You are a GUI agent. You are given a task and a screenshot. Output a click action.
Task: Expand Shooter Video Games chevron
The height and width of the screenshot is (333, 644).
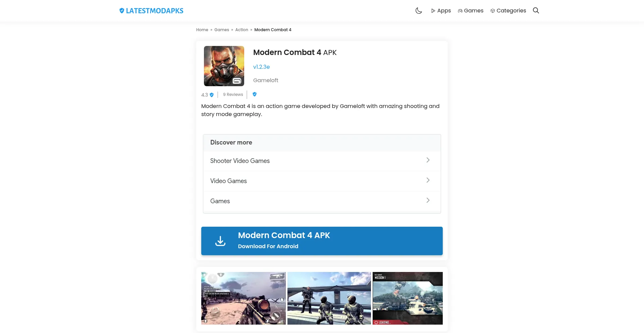(x=428, y=160)
